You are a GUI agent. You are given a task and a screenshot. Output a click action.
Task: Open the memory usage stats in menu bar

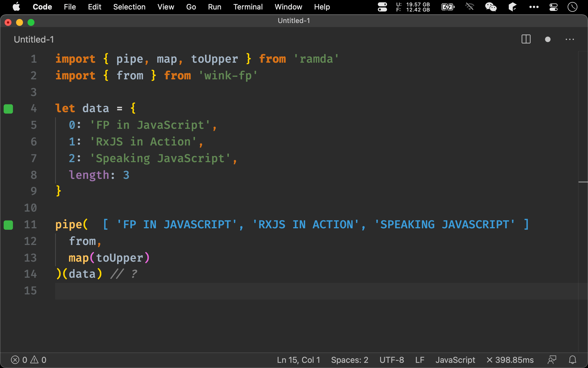(413, 7)
